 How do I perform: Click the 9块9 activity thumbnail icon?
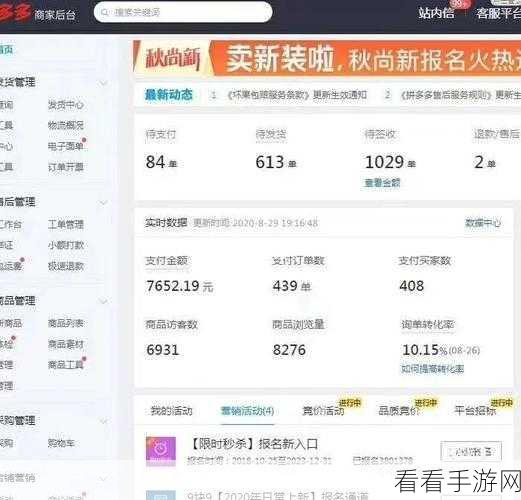[161, 495]
